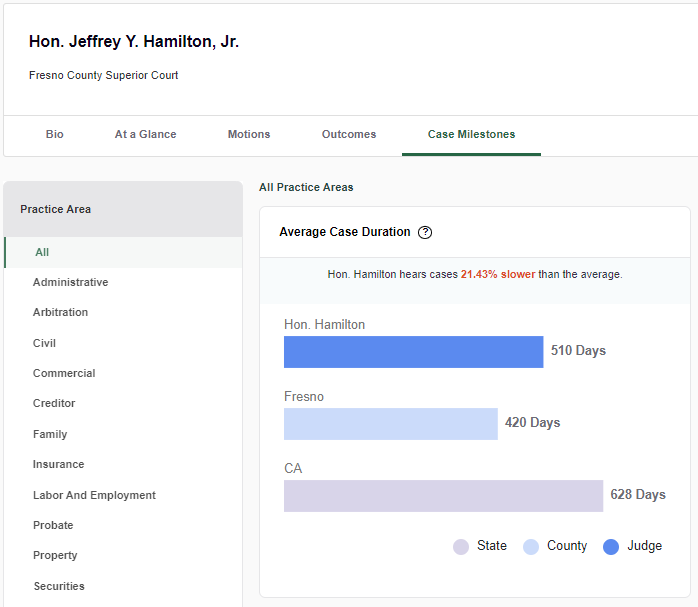
Task: Click the 'State' legend text
Action: point(492,546)
